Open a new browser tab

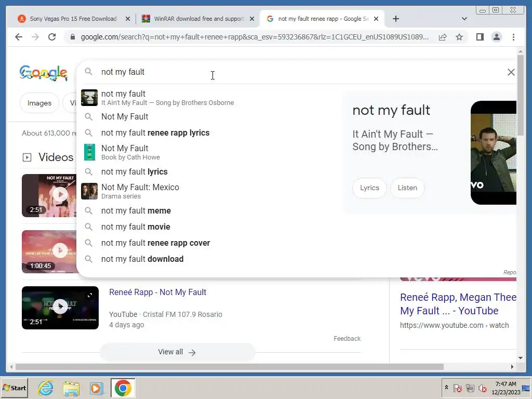(x=395, y=19)
